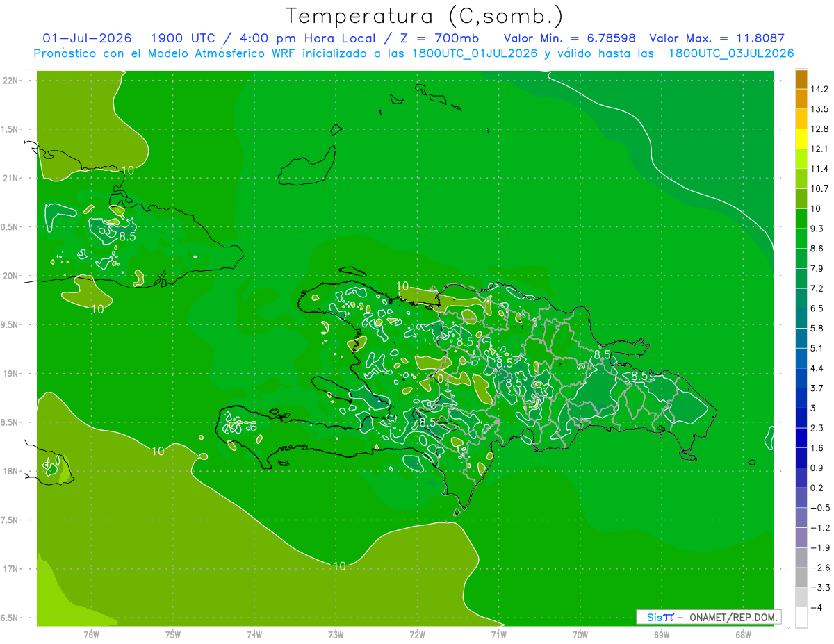Click the 73W longitude label
Viewport: 834px width, 644px height.
[x=336, y=634]
